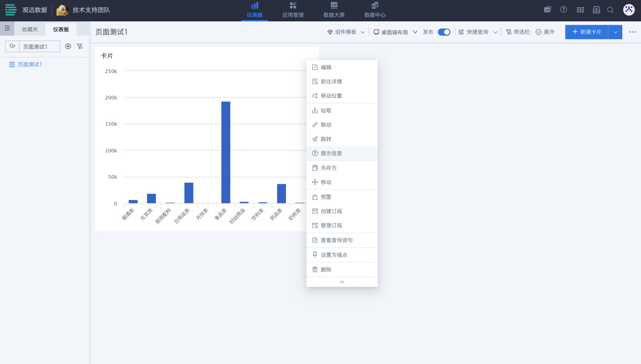The image size is (641, 364).
Task: Open the help question mark icon
Action: point(564,9)
